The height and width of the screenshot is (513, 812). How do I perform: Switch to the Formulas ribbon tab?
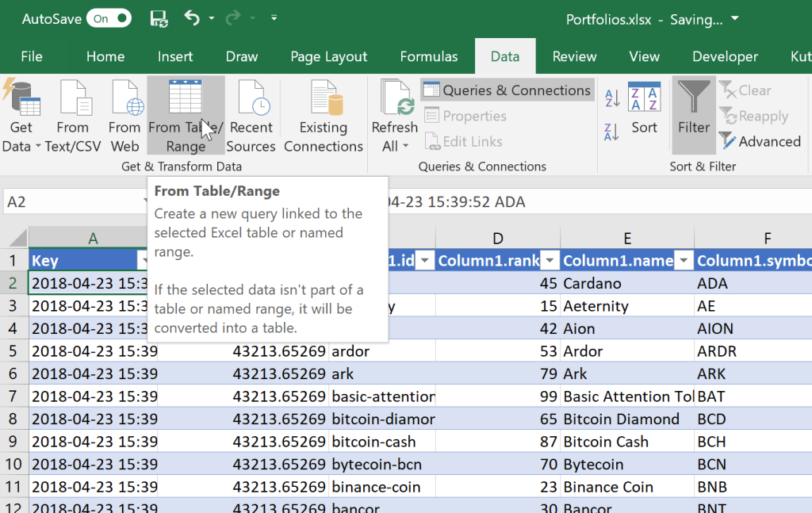429,56
